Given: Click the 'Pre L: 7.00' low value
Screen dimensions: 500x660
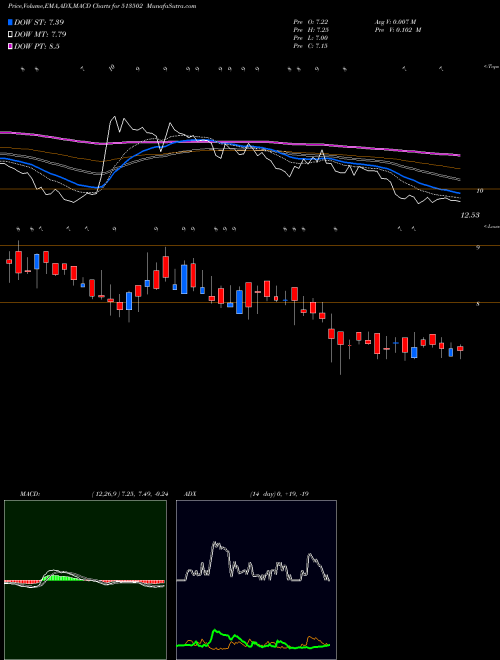Looking at the screenshot, I should coord(311,38).
